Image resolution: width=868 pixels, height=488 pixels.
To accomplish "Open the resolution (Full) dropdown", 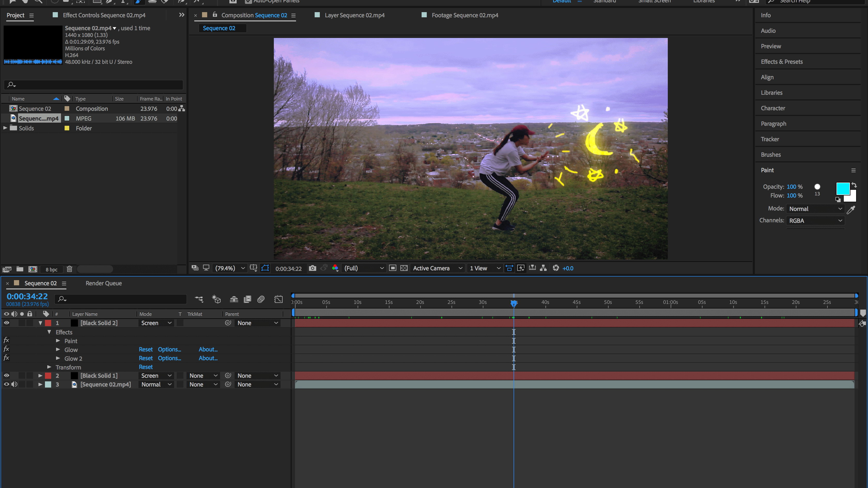I will point(364,269).
